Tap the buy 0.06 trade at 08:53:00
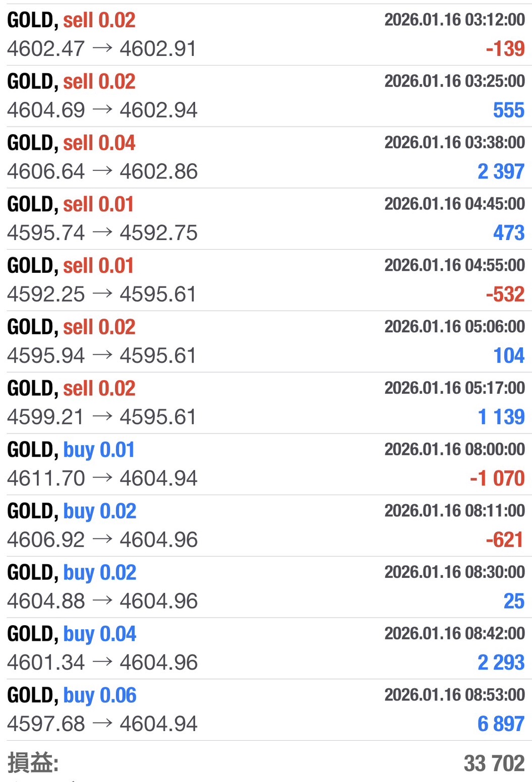 pos(266,709)
